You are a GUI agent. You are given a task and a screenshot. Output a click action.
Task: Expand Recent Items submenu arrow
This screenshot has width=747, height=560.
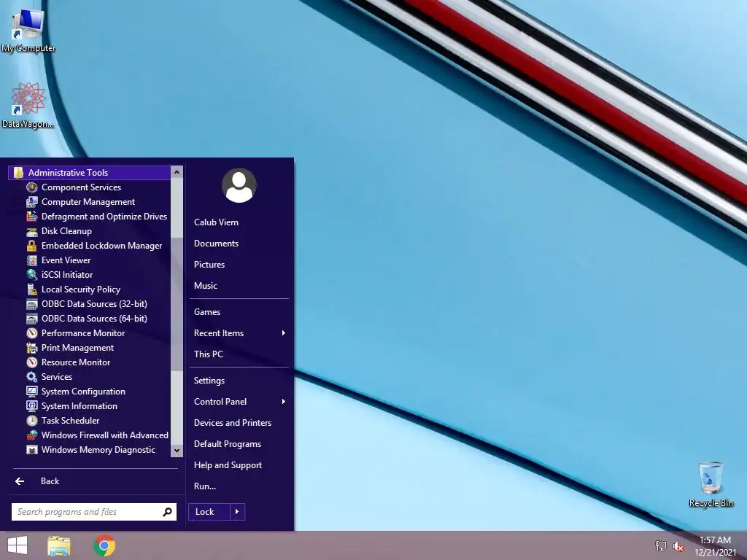284,332
